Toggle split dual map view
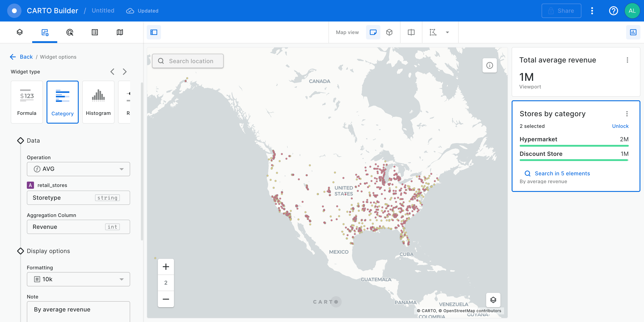 [411, 32]
